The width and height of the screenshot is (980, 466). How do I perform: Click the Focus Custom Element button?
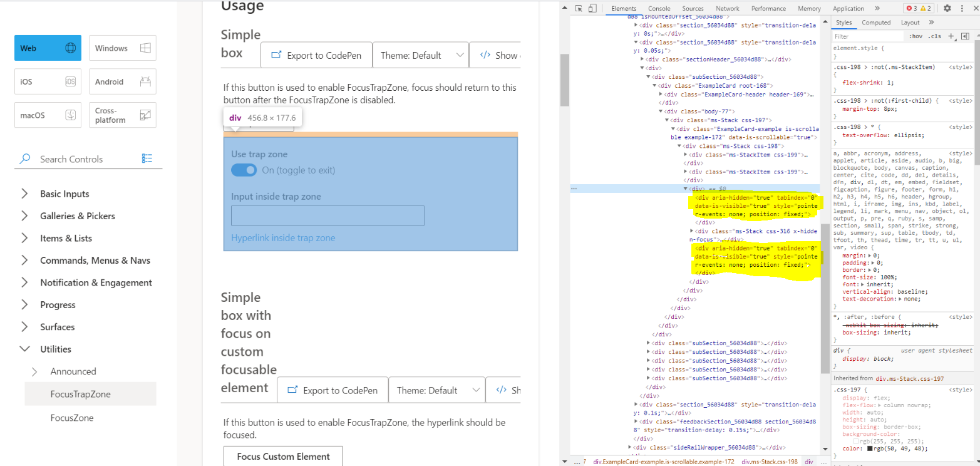[284, 457]
